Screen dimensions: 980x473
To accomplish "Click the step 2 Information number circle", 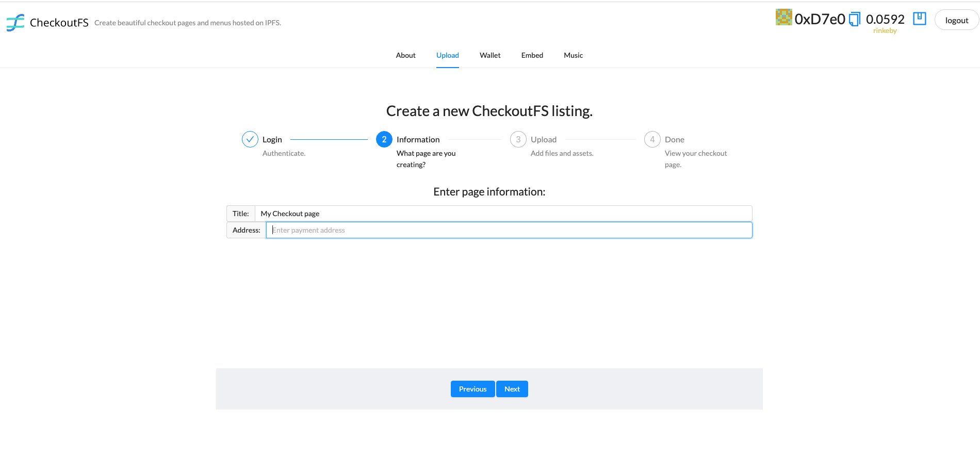I will click(384, 139).
